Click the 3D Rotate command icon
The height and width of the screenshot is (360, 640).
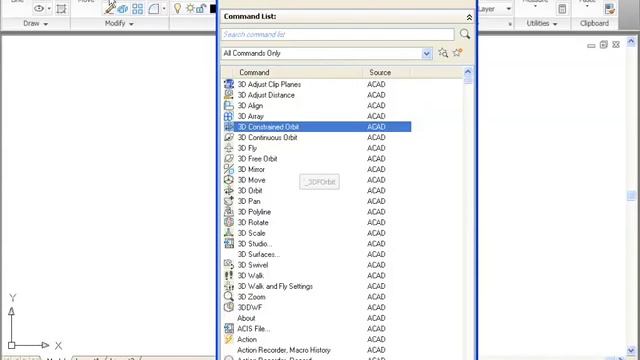pos(229,222)
